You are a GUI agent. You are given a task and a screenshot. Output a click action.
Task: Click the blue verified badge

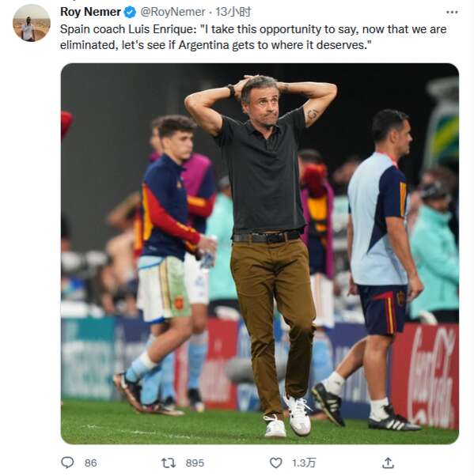[130, 13]
